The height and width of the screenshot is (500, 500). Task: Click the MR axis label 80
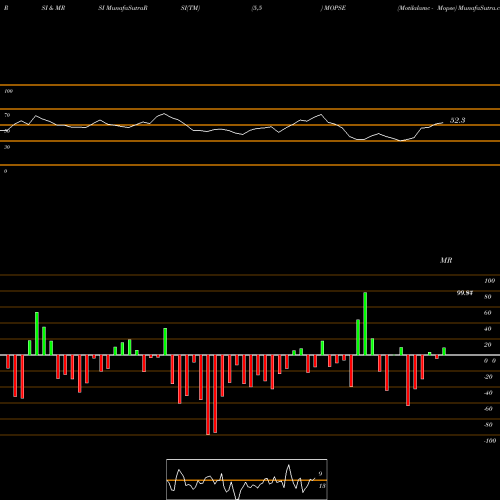[488, 297]
